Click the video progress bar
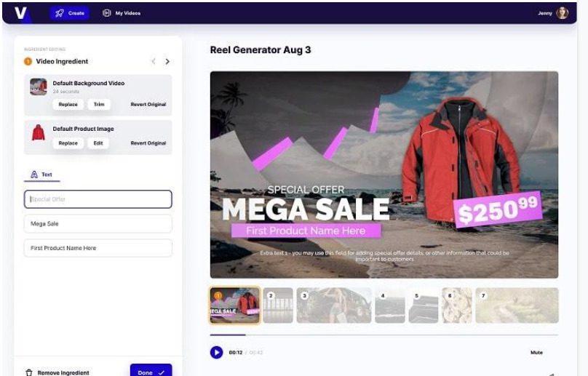This screenshot has width=588, height=376. (x=384, y=335)
